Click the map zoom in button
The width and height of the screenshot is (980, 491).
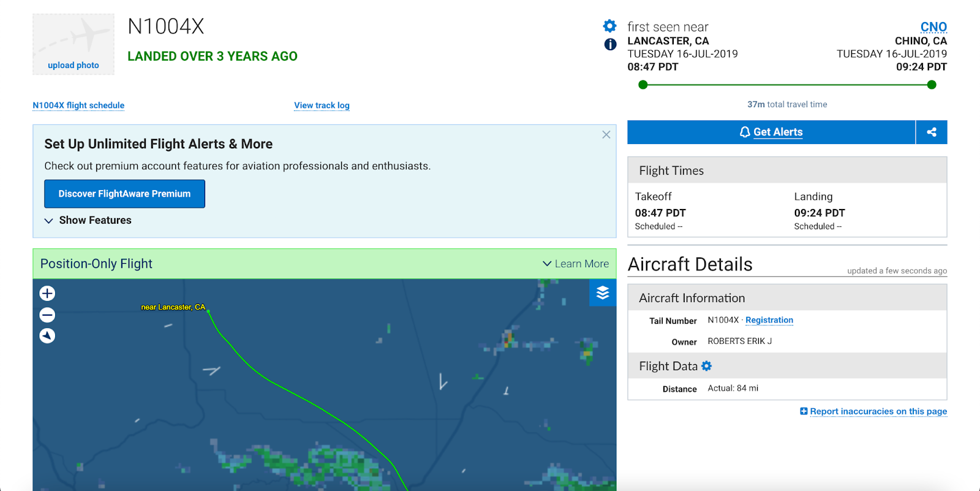(47, 294)
